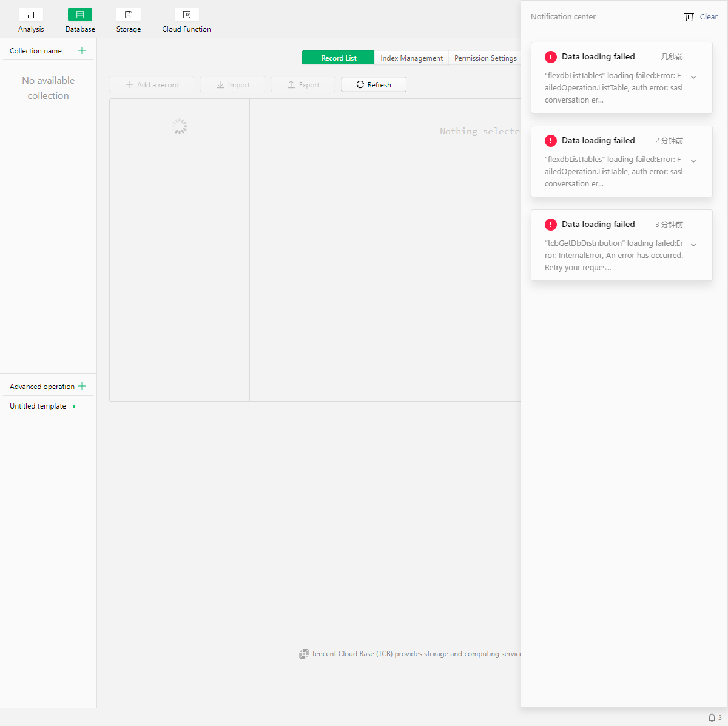Click the Advanced operation header
The image size is (728, 726).
point(42,387)
